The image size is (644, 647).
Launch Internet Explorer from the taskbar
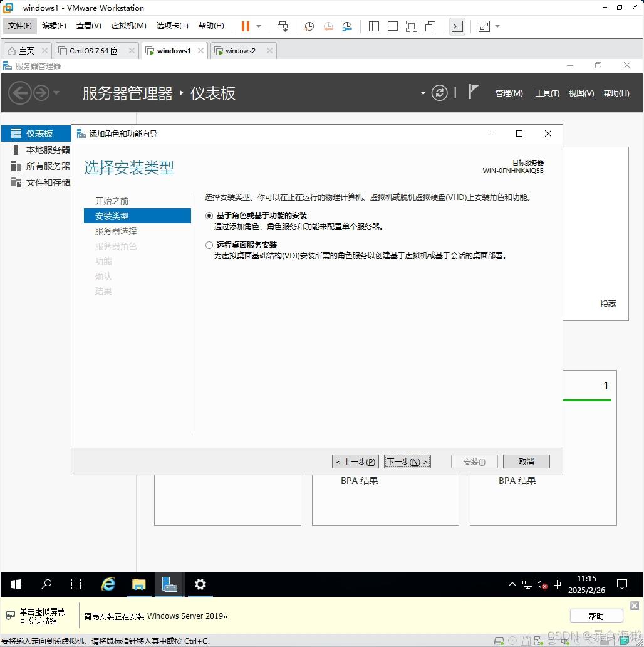coord(108,584)
